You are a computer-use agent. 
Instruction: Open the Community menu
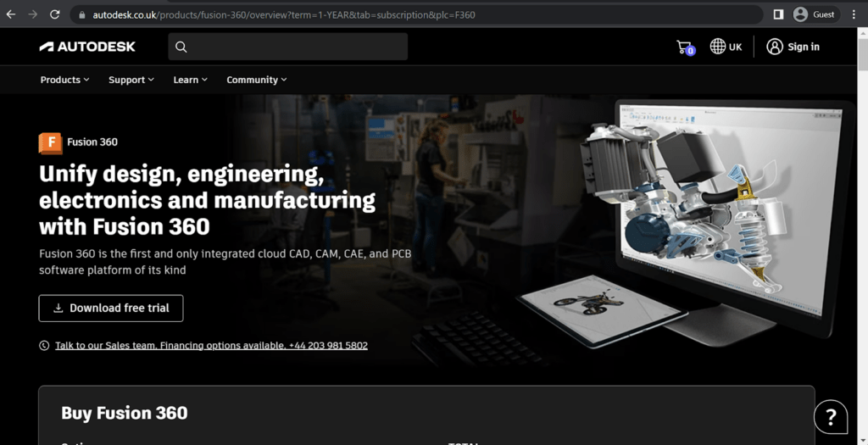(x=257, y=80)
